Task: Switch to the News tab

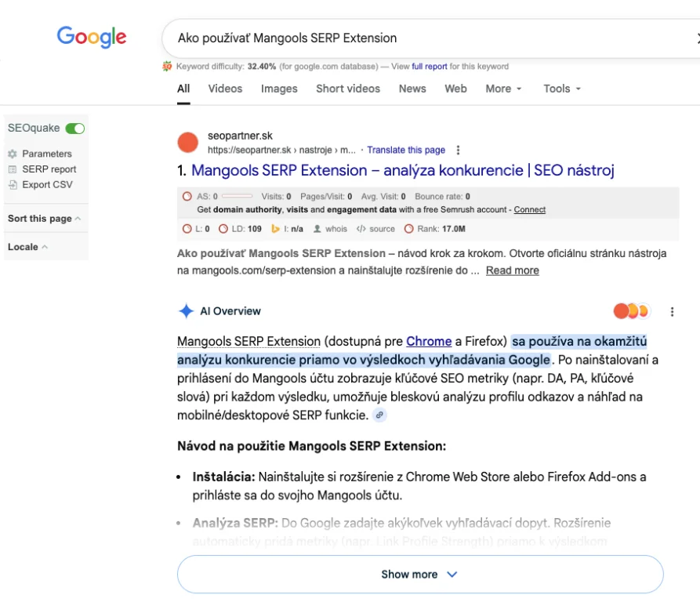Action: pyautogui.click(x=412, y=89)
